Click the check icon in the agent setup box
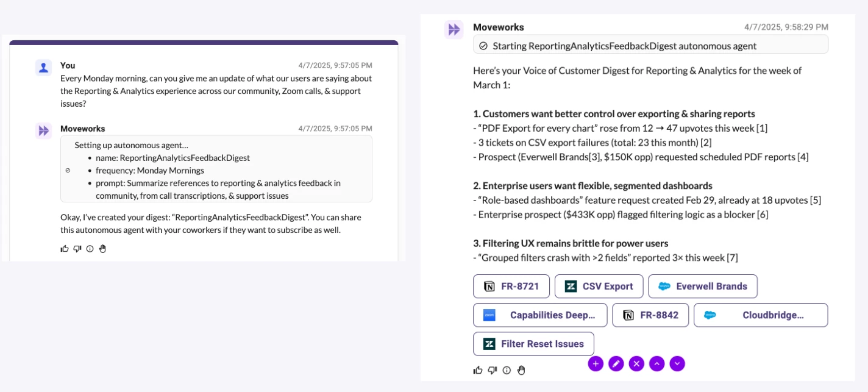The width and height of the screenshot is (868, 392). [x=68, y=171]
